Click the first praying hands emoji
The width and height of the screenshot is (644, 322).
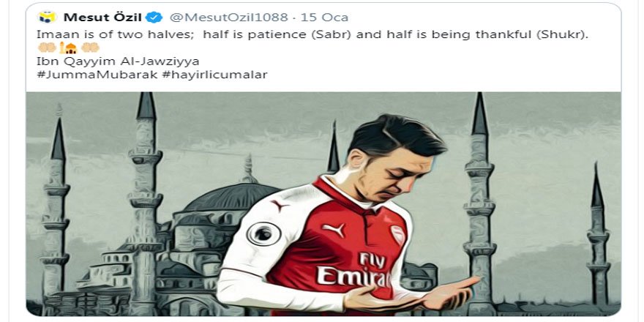[48, 48]
